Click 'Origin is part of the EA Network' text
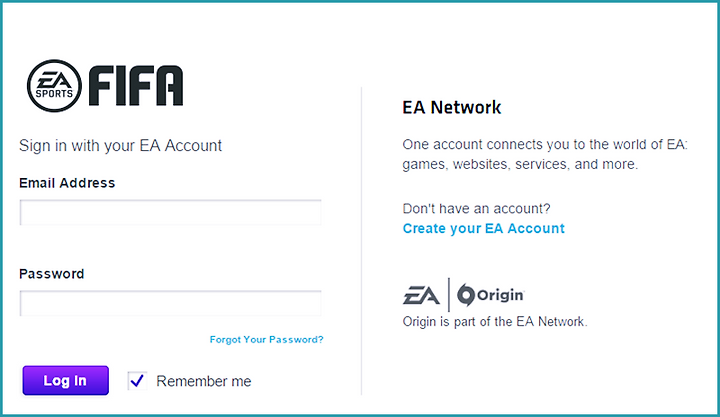Image resolution: width=720 pixels, height=417 pixels. point(495,321)
